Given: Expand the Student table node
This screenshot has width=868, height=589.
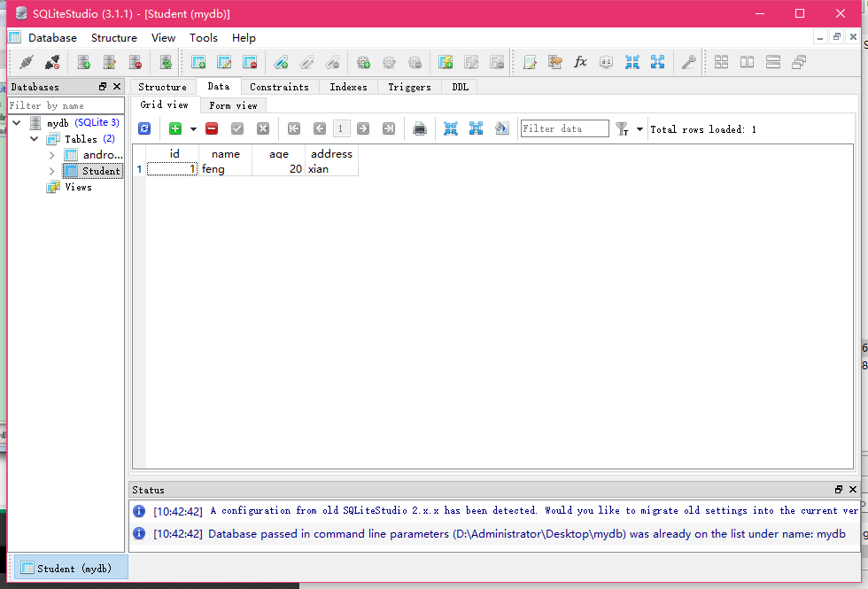Looking at the screenshot, I should pyautogui.click(x=52, y=171).
